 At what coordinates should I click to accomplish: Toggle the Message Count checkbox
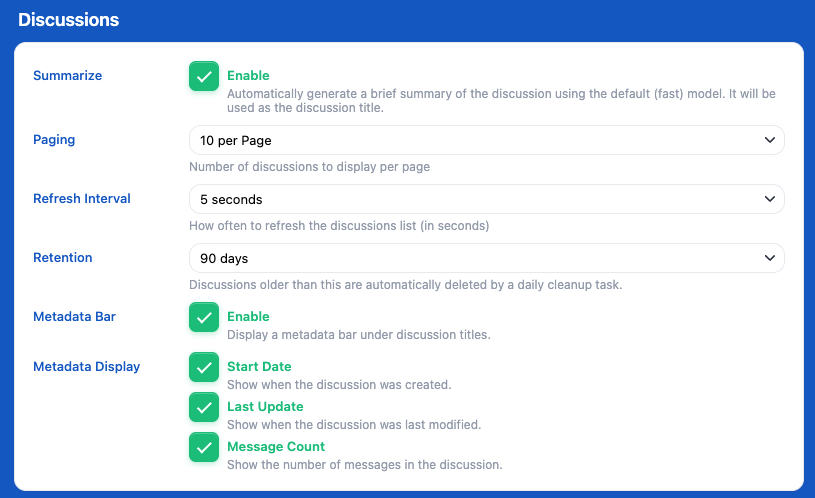[204, 447]
